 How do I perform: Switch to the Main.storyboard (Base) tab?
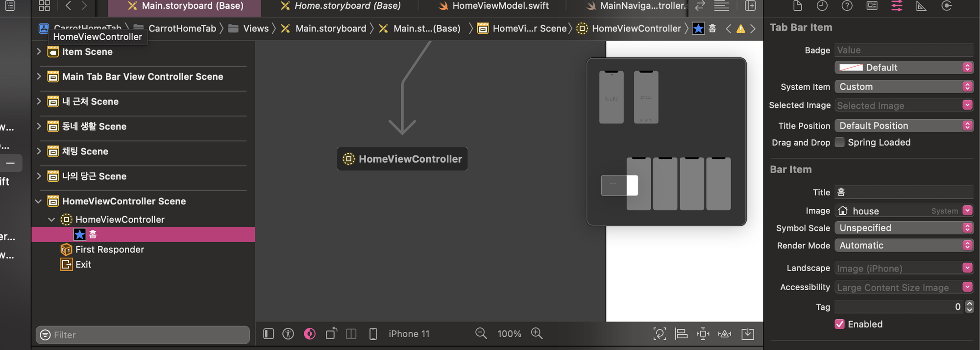click(185, 6)
